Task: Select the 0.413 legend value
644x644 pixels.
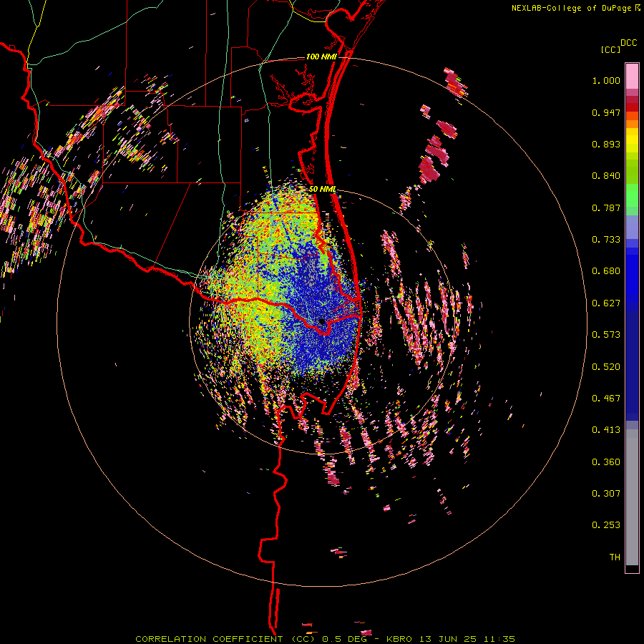Action: tap(606, 430)
